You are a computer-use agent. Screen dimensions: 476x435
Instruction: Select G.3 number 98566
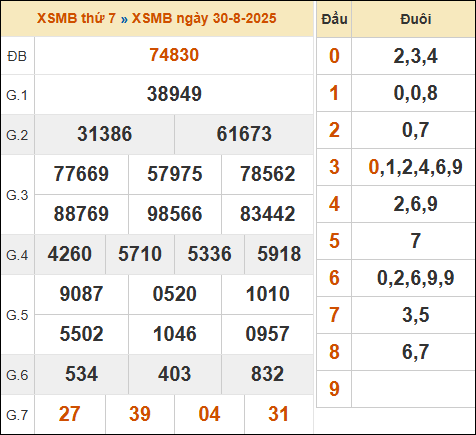[175, 214]
